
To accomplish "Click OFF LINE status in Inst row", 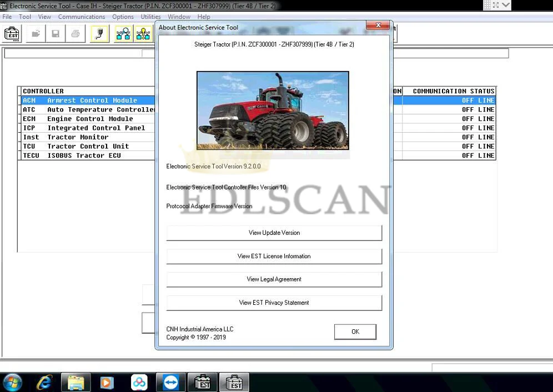I will 478,137.
